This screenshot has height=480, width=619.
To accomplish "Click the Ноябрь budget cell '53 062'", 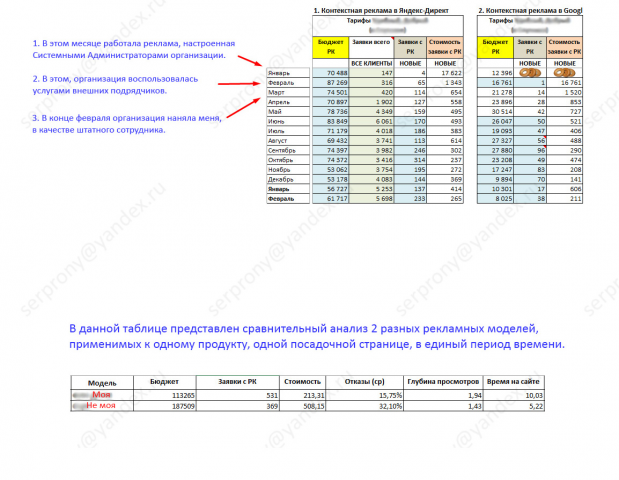I will pyautogui.click(x=331, y=170).
